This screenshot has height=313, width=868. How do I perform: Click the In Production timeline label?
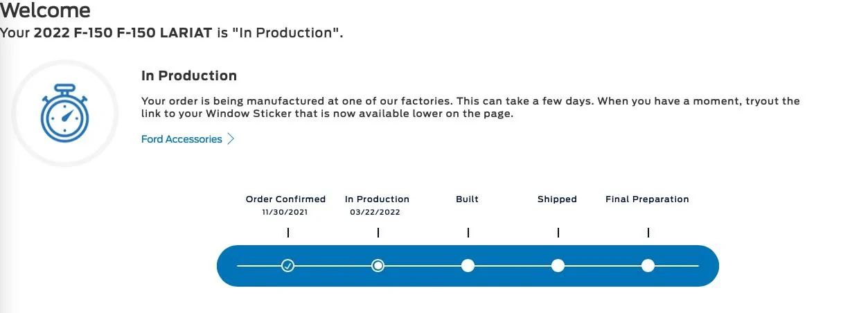377,199
